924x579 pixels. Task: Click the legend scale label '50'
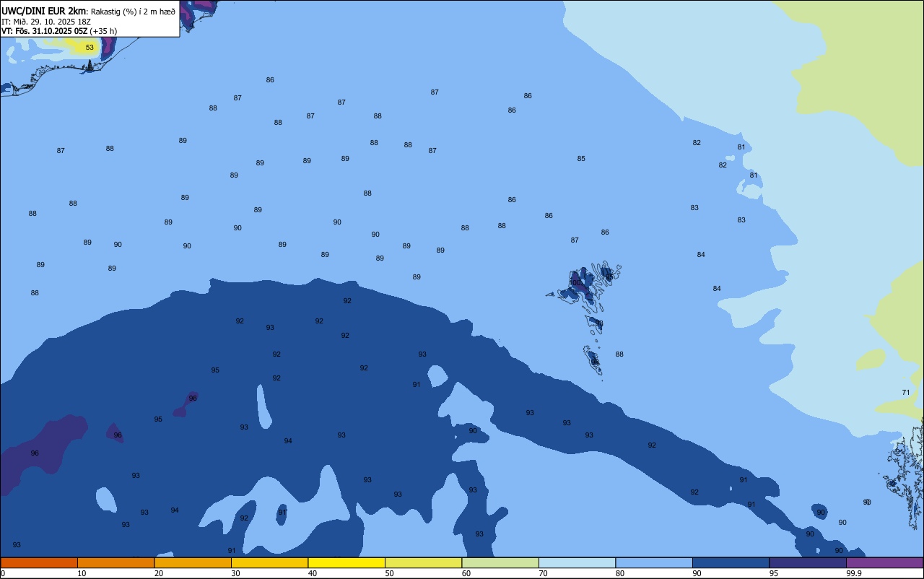click(x=389, y=573)
